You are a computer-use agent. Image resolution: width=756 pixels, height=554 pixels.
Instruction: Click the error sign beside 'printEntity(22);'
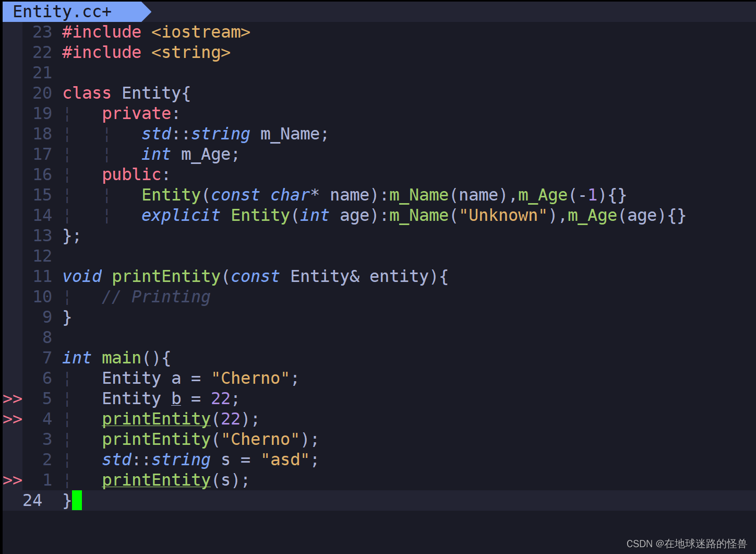(13, 419)
